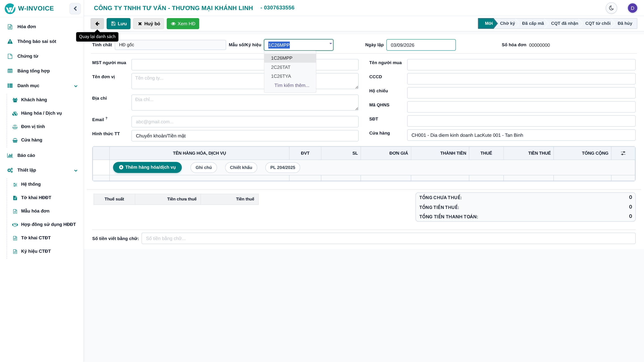Image resolution: width=644 pixels, height=362 pixels.
Task: Open the Hình thức TT selector
Action: (245, 136)
